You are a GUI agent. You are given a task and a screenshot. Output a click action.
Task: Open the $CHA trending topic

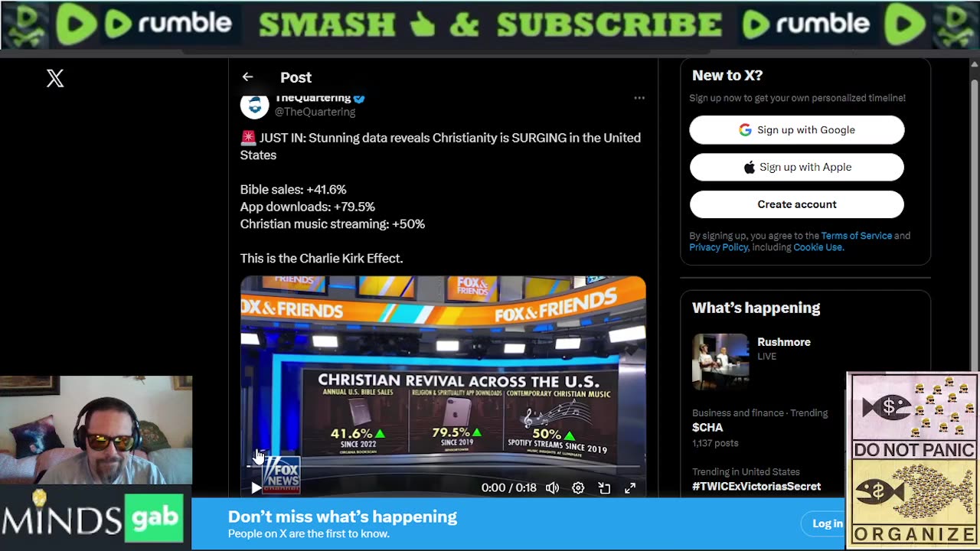pos(707,427)
